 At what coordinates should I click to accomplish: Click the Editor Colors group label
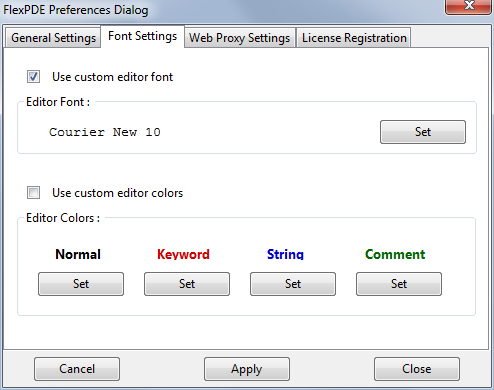click(63, 218)
